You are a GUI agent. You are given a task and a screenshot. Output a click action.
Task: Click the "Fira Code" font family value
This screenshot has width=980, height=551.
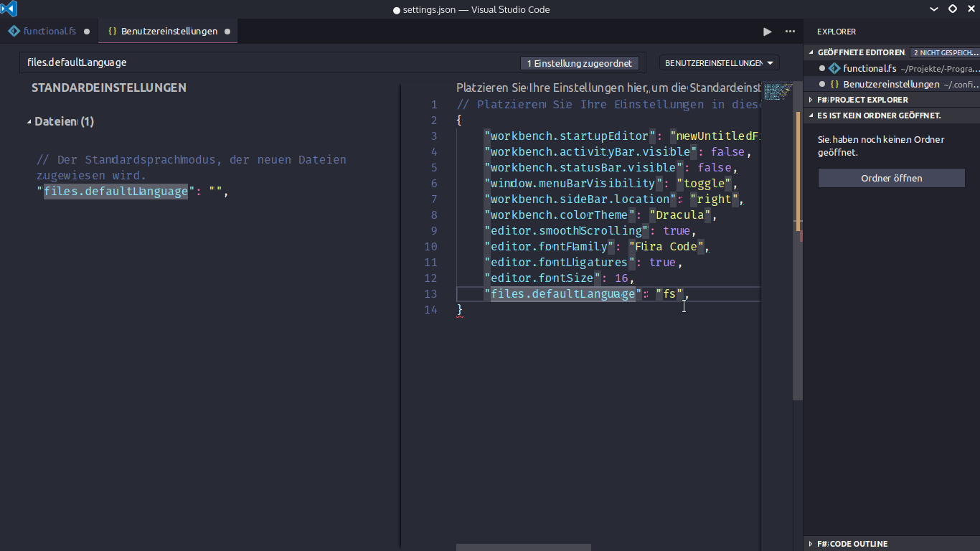666,247
